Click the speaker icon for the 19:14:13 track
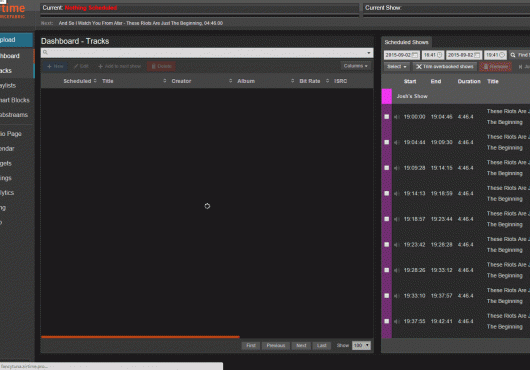 396,194
